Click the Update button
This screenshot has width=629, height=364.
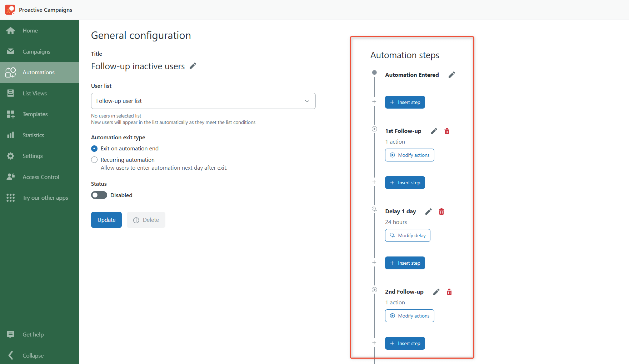click(x=106, y=220)
